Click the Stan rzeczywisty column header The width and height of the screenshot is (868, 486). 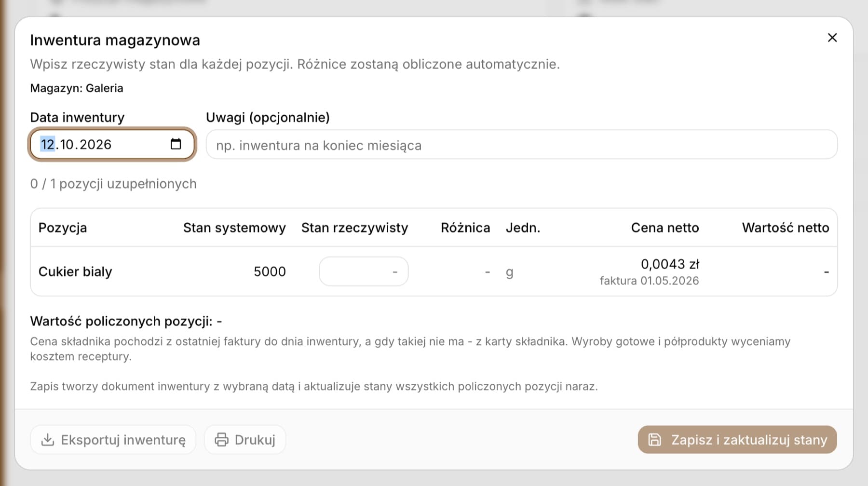354,228
